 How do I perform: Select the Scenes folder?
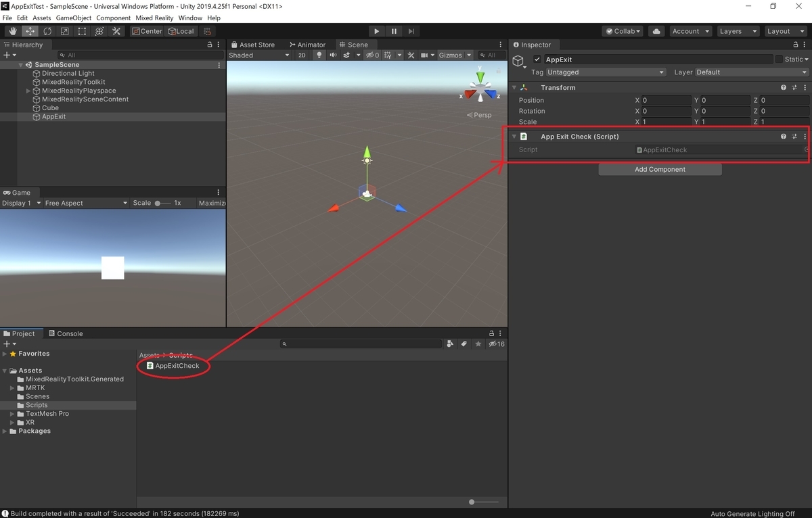pyautogui.click(x=37, y=396)
